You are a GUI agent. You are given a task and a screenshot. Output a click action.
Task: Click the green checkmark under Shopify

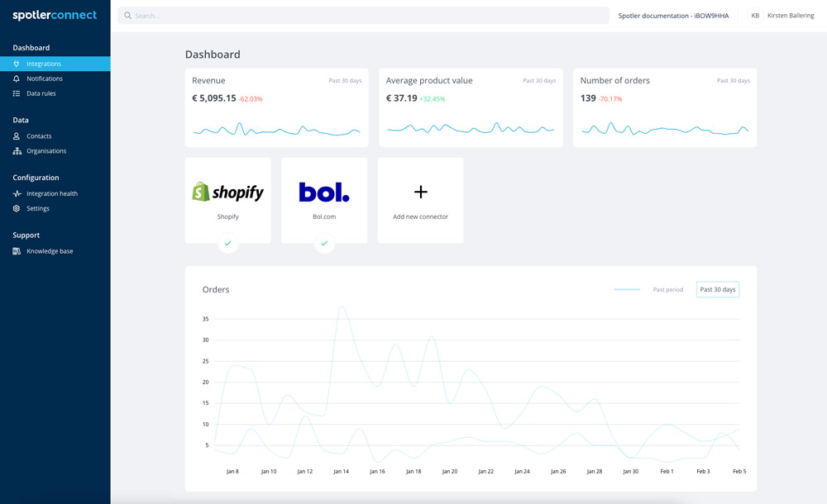(x=228, y=244)
